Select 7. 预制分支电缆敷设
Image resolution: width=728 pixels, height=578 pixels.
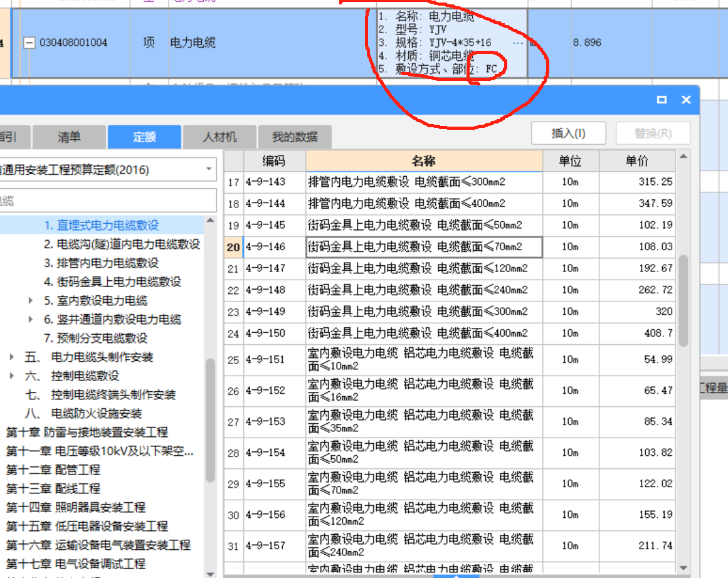click(96, 338)
